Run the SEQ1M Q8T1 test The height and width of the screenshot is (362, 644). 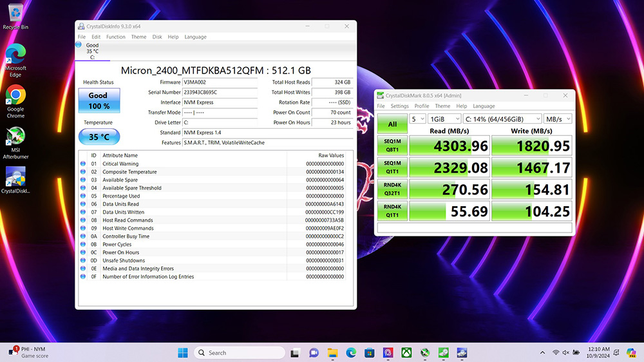tap(392, 146)
